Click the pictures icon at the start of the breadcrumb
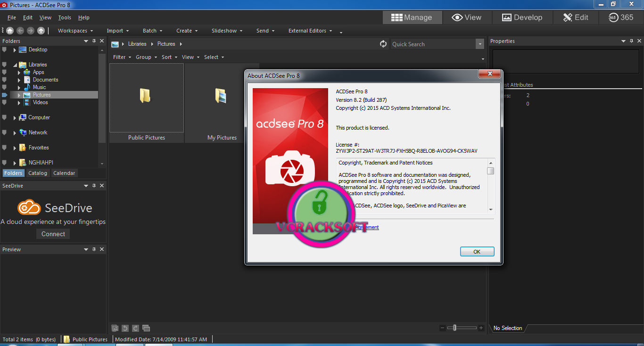The height and width of the screenshot is (346, 644). pyautogui.click(x=115, y=44)
